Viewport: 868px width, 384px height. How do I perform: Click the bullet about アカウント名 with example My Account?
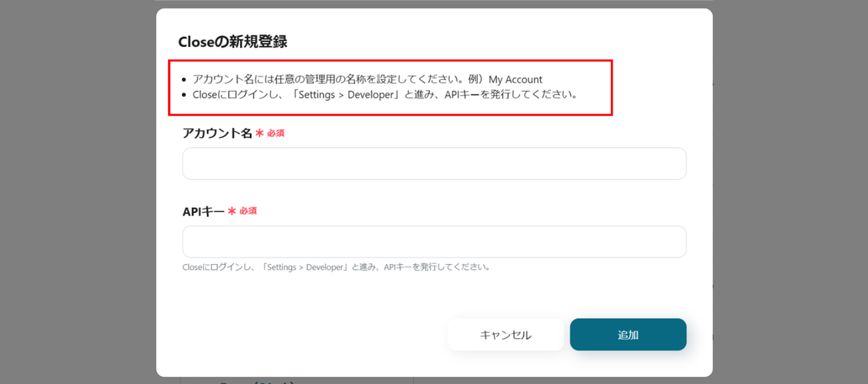tap(367, 79)
